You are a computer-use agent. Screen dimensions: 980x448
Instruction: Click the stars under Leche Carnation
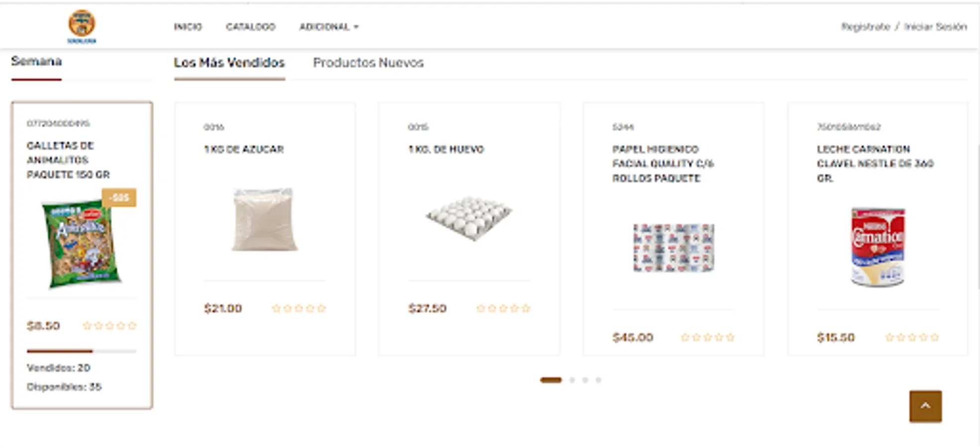coord(912,337)
